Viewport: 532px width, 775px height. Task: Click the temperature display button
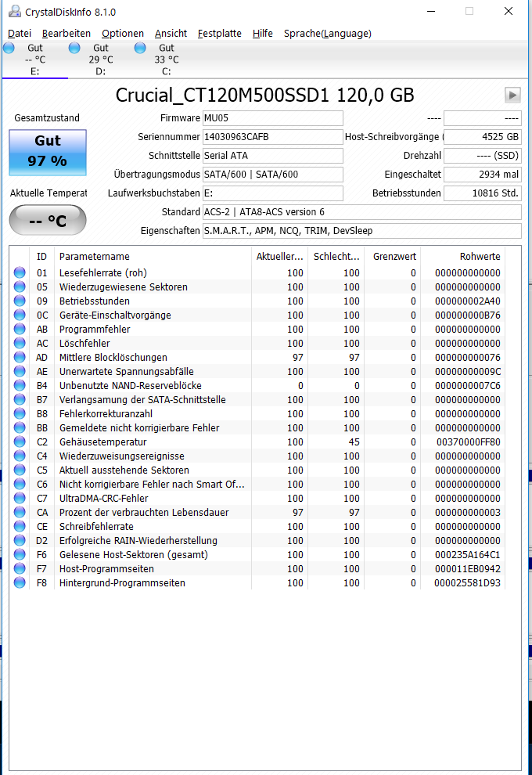click(x=48, y=221)
